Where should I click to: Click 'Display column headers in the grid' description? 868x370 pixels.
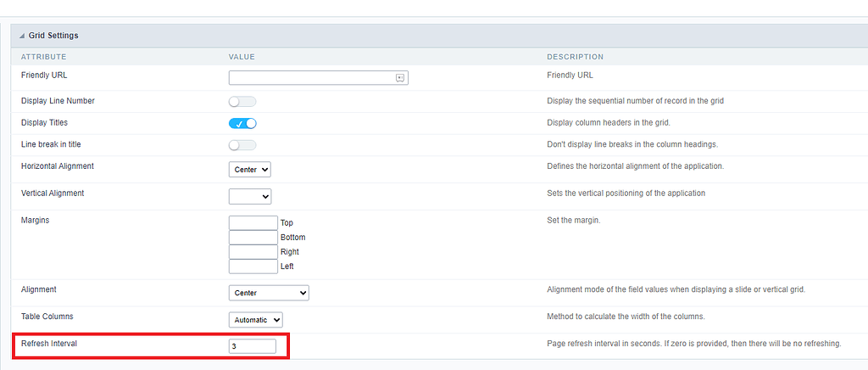[609, 122]
